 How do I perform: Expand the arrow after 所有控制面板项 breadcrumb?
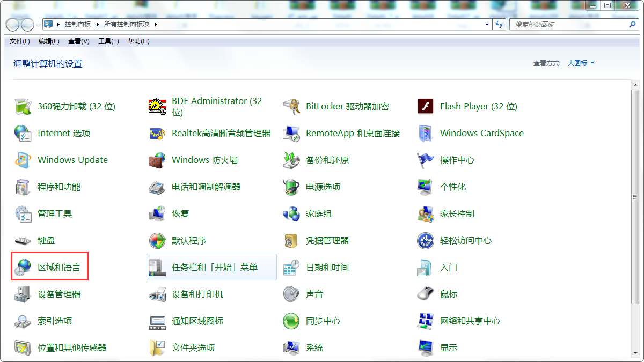coord(156,24)
